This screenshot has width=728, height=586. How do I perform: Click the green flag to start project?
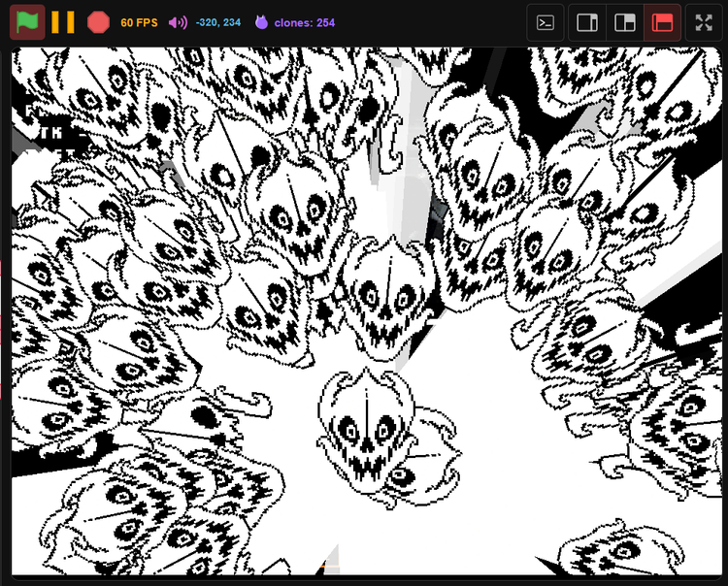(x=27, y=22)
